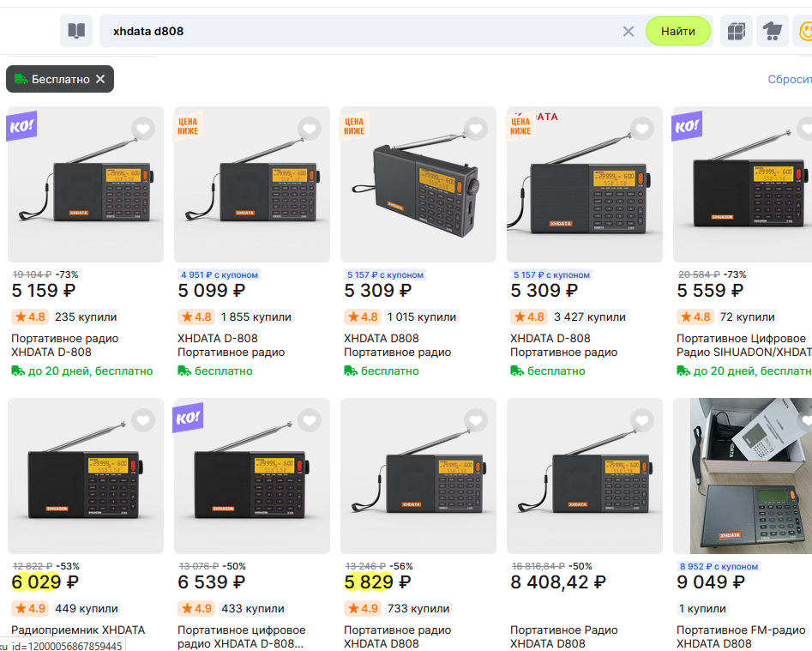The image size is (812, 651).
Task: Open product image priced 6 539 ₽
Action: tap(252, 476)
